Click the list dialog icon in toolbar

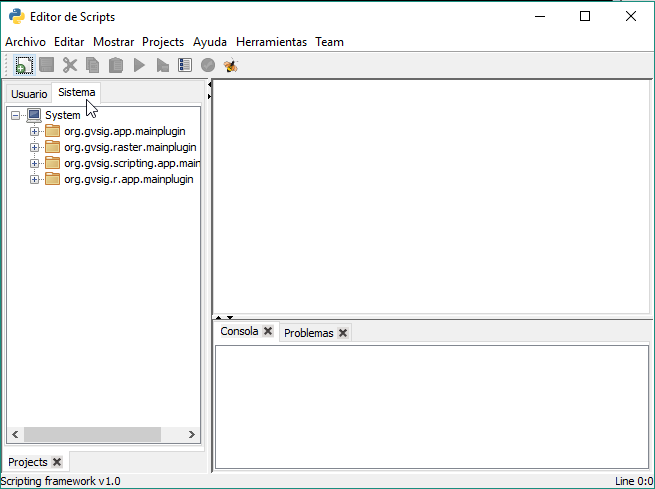coord(185,65)
